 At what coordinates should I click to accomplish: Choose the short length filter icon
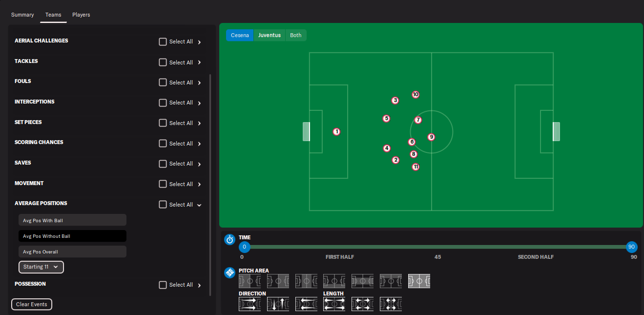click(391, 304)
